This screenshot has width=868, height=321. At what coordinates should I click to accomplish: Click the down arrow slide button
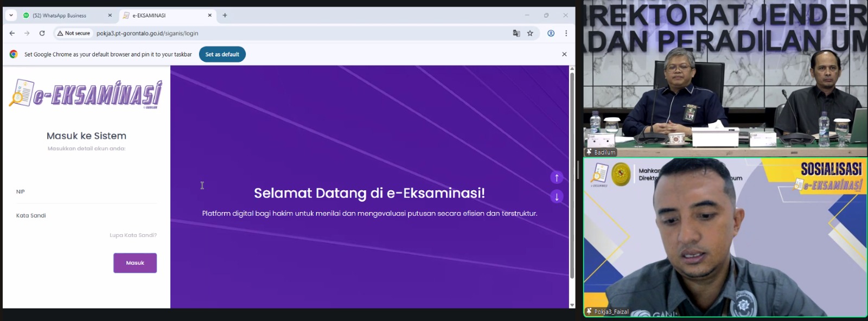(557, 196)
